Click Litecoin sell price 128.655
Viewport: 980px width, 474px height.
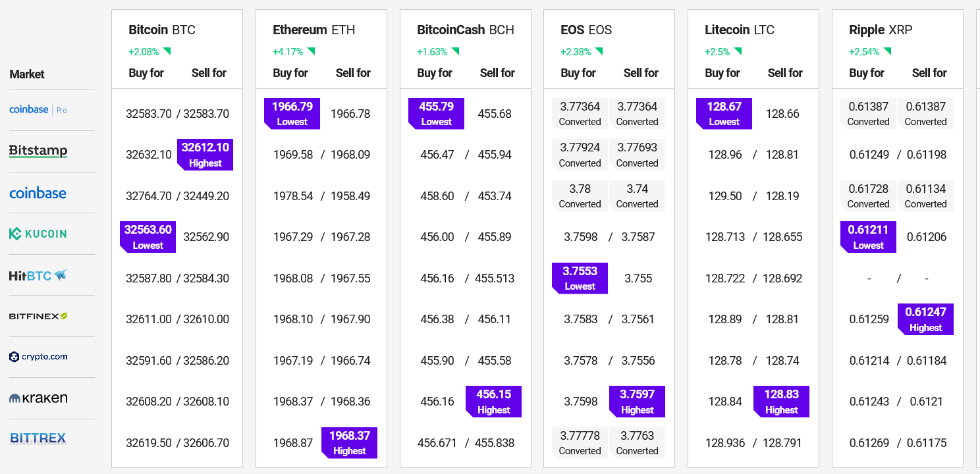coord(782,237)
